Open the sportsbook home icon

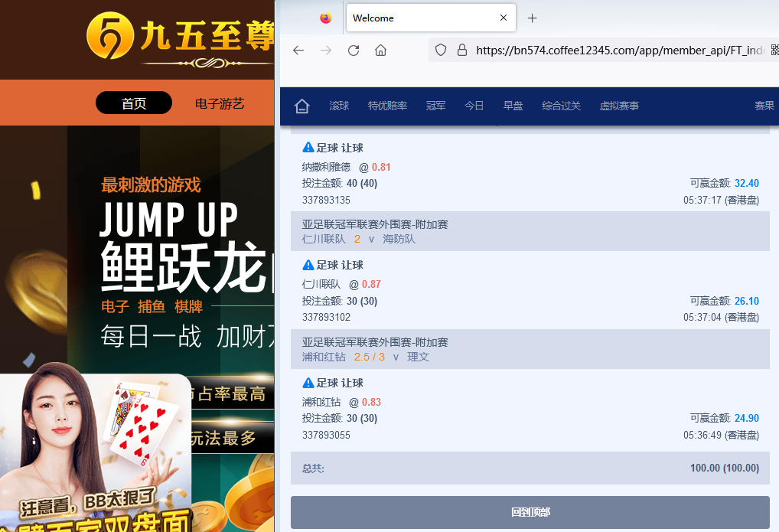click(x=302, y=106)
